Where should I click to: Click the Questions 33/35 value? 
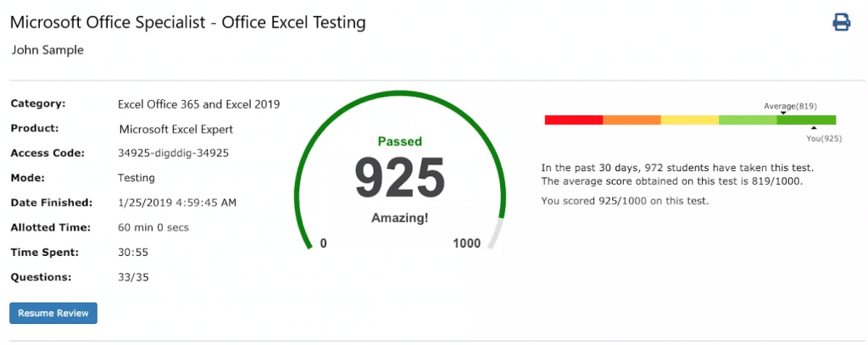pyautogui.click(x=133, y=277)
